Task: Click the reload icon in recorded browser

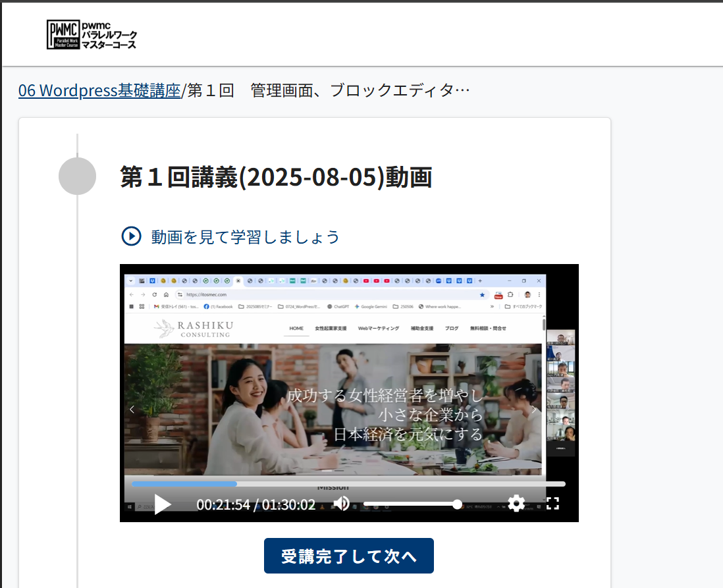Action: pyautogui.click(x=154, y=295)
